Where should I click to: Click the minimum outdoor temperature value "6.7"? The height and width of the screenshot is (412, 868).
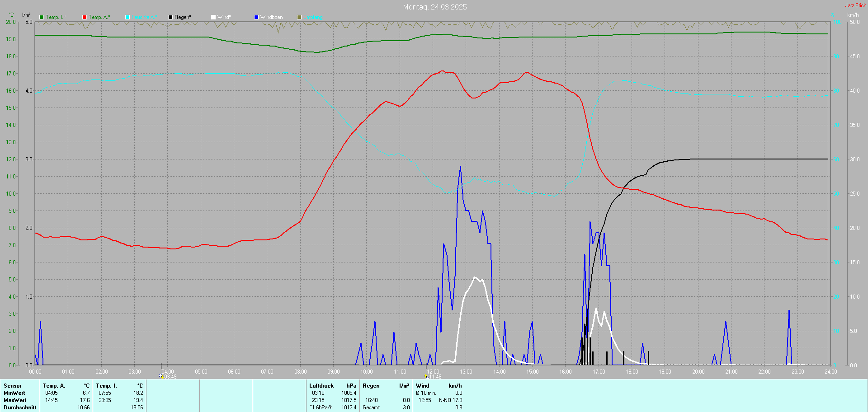(x=86, y=393)
